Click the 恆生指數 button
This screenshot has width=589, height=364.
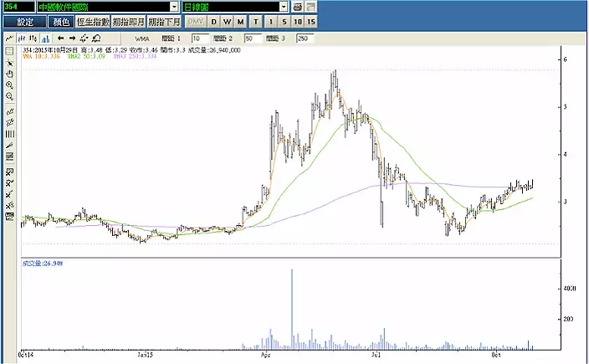93,21
